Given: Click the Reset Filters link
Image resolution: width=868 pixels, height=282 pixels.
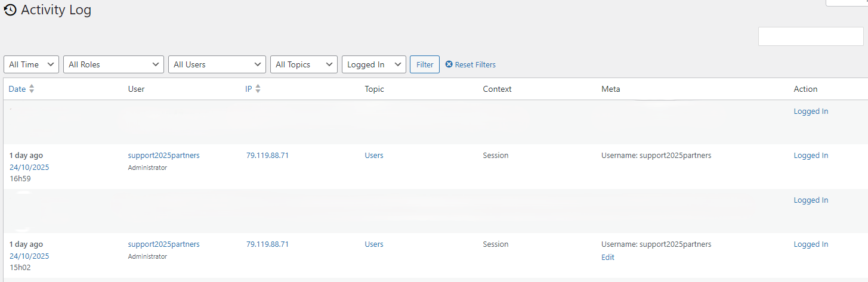Looking at the screenshot, I should 475,64.
